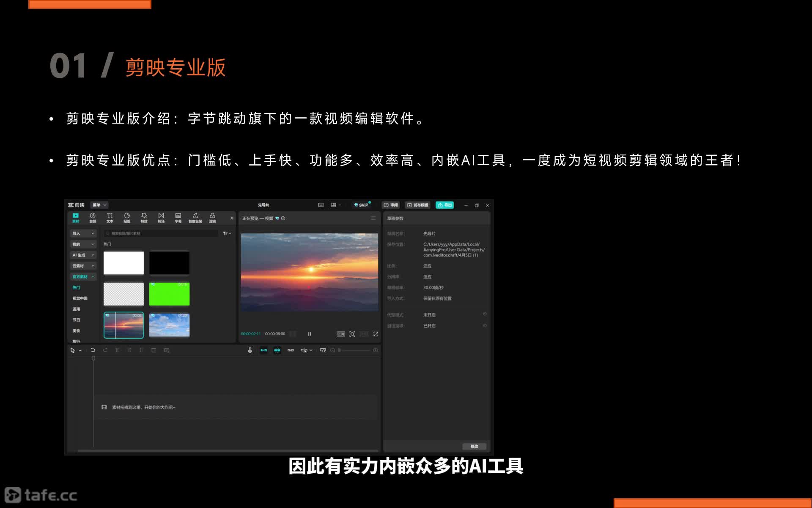812x508 pixels.
Task: Select the white background thumbnail
Action: pos(123,263)
